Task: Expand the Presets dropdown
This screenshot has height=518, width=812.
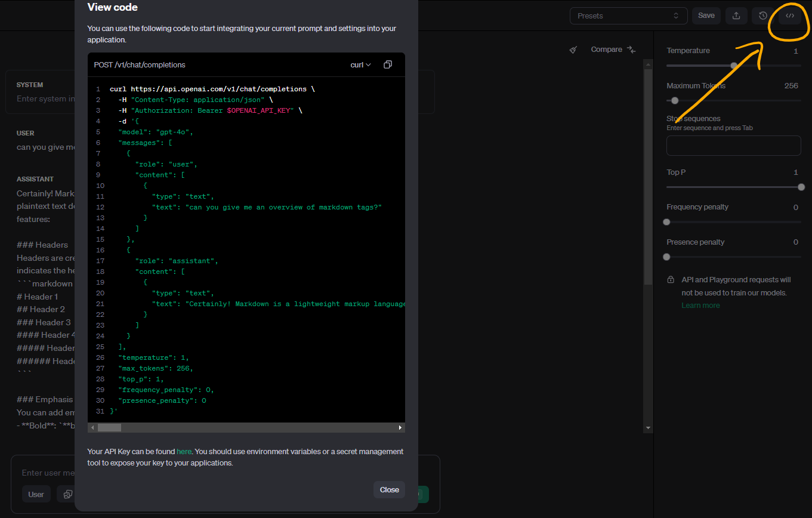Action: pos(628,16)
